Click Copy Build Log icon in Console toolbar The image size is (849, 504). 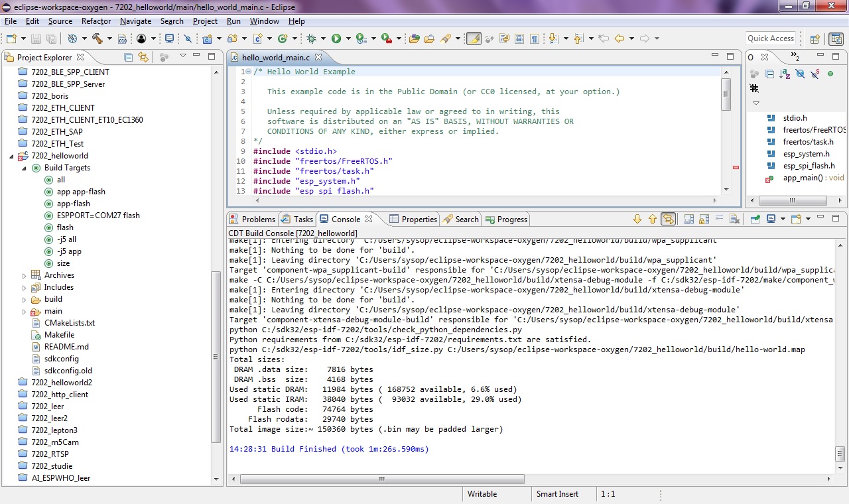688,219
